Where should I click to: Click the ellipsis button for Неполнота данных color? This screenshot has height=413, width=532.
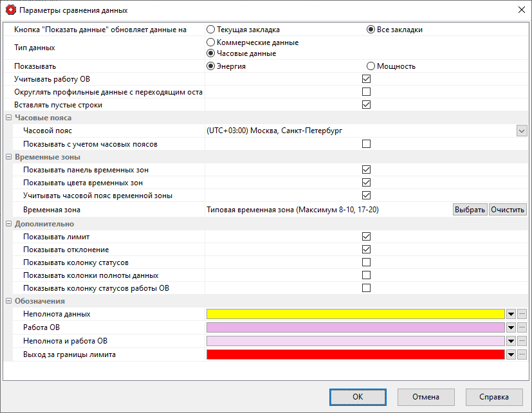click(x=522, y=314)
